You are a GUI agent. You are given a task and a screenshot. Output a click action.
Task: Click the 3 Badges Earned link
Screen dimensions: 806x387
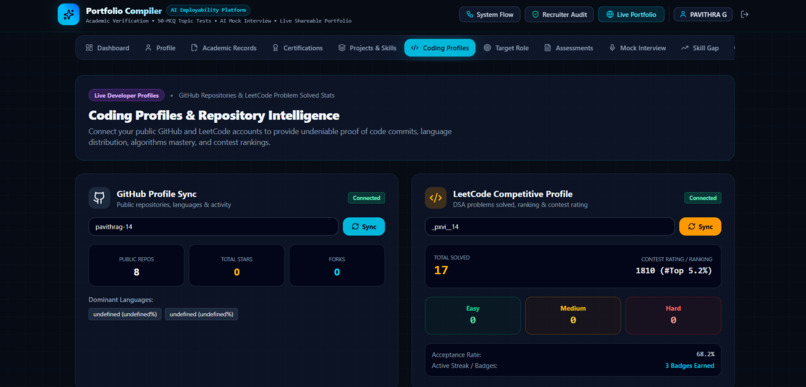pyautogui.click(x=690, y=366)
